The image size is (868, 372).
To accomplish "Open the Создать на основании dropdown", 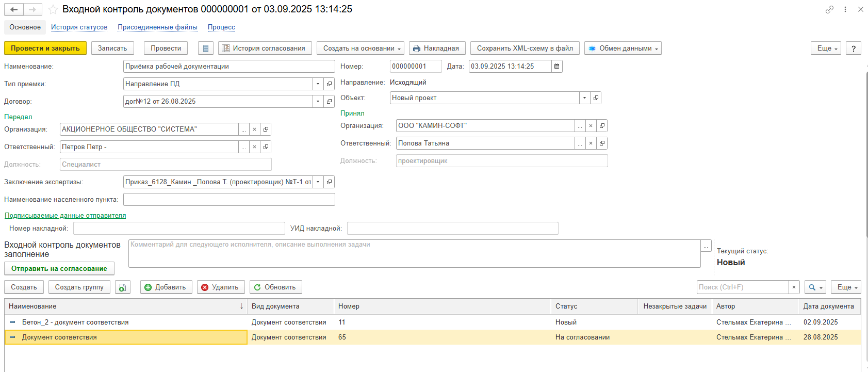I will click(360, 48).
